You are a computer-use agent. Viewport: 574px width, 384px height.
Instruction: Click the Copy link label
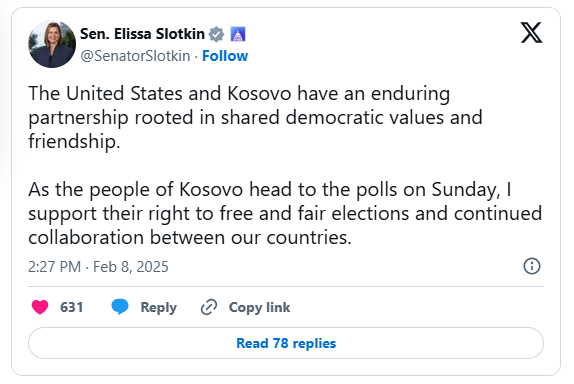click(x=259, y=307)
